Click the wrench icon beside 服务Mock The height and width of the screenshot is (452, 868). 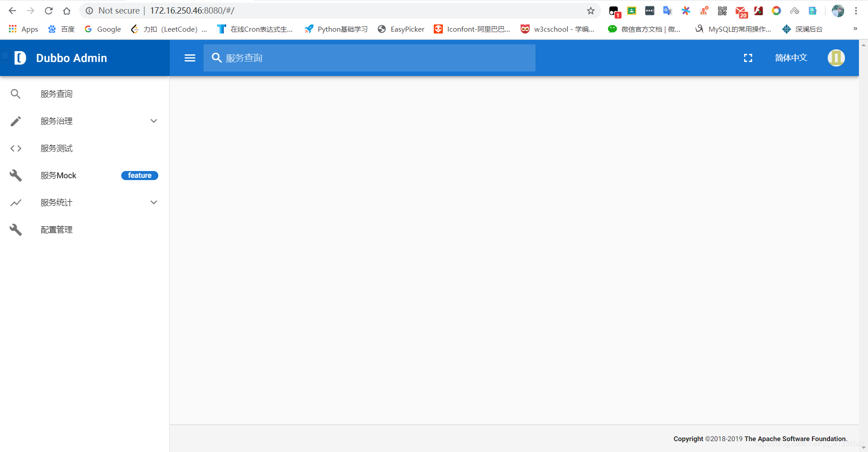coord(16,176)
